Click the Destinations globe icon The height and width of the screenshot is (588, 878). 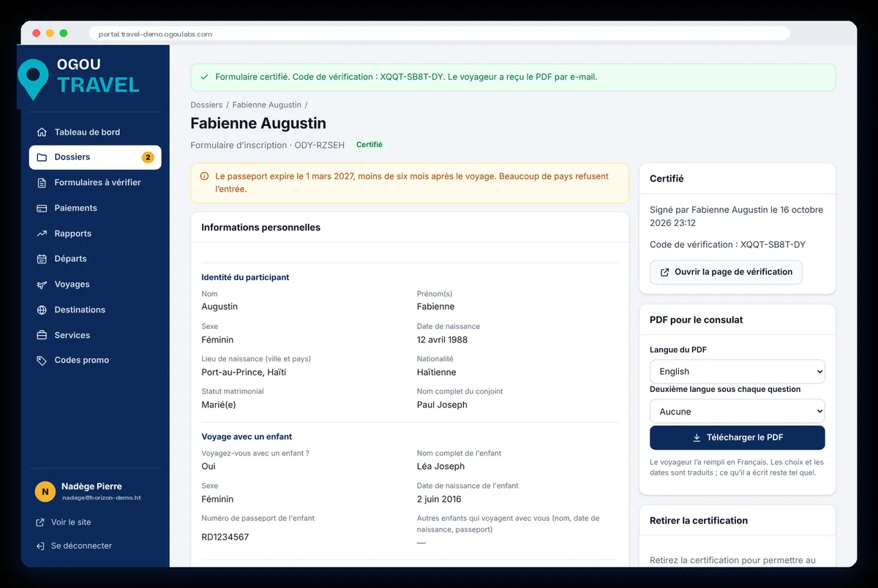[42, 310]
